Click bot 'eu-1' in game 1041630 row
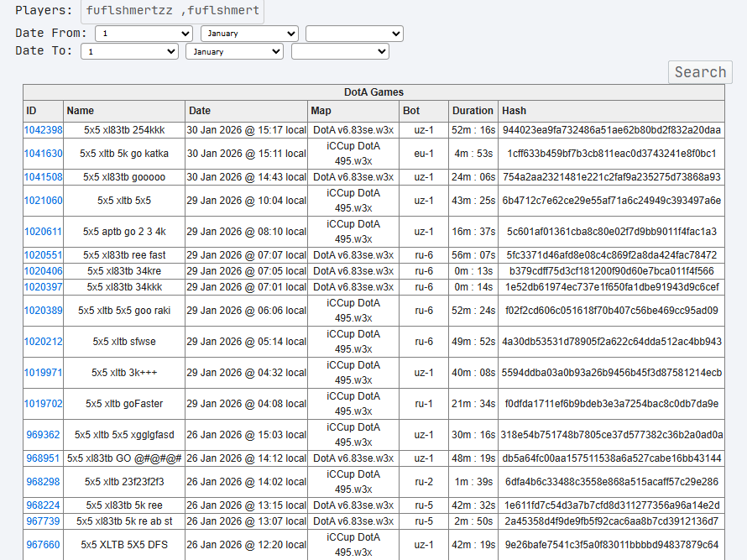This screenshot has height=560, width=747. pyautogui.click(x=424, y=154)
